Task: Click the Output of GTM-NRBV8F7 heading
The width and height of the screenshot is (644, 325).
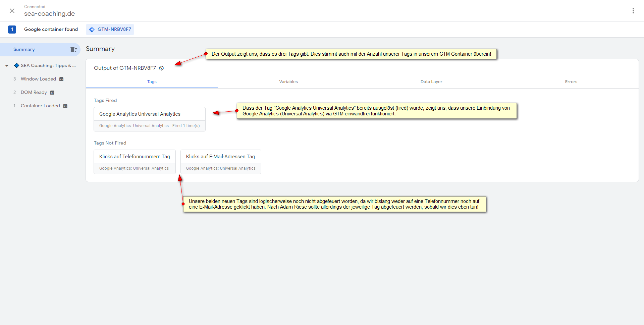Action: click(x=125, y=68)
